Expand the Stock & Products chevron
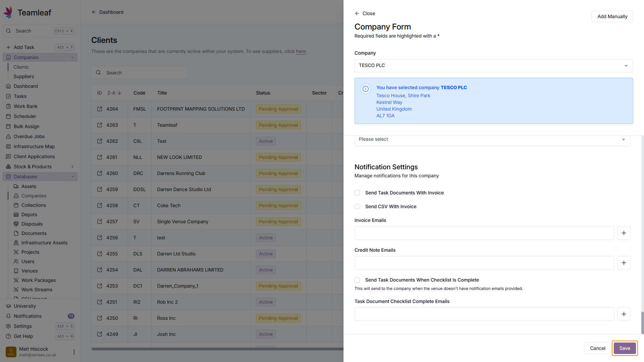The height and width of the screenshot is (362, 644). 72,167
